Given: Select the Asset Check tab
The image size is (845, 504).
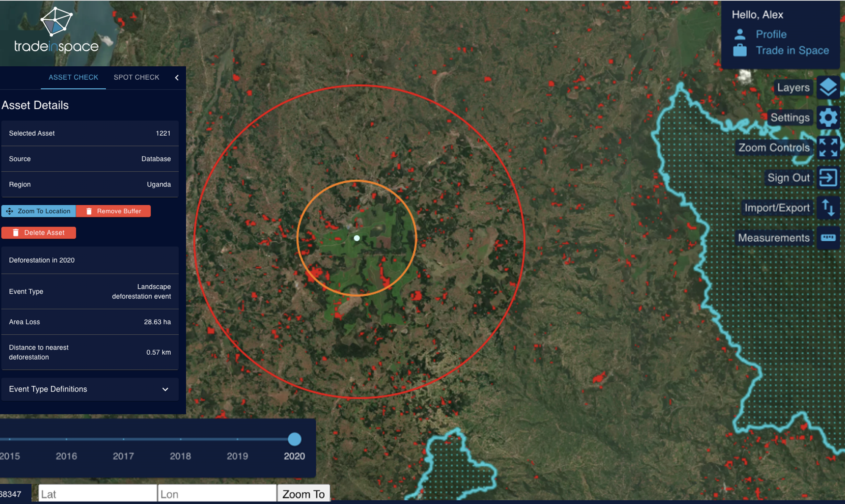Looking at the screenshot, I should click(73, 77).
